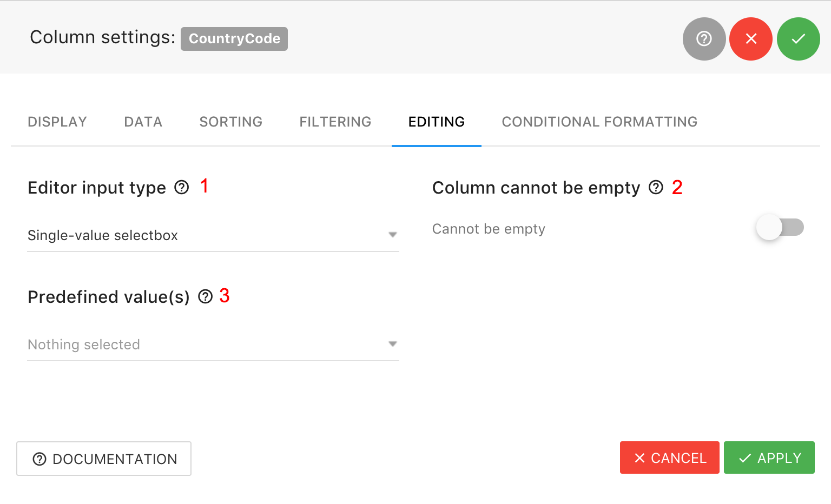Open help icon next to Predefined value(s)

pos(206,297)
